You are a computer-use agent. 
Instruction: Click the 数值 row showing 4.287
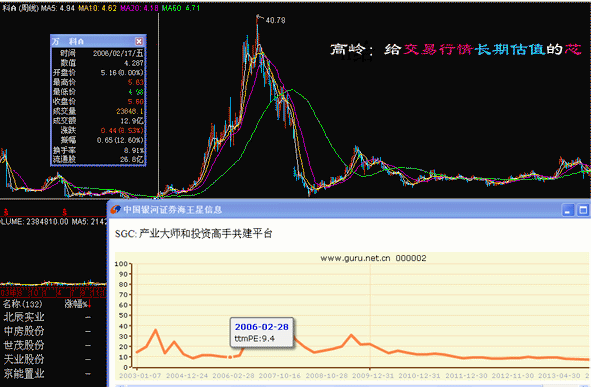tap(98, 63)
